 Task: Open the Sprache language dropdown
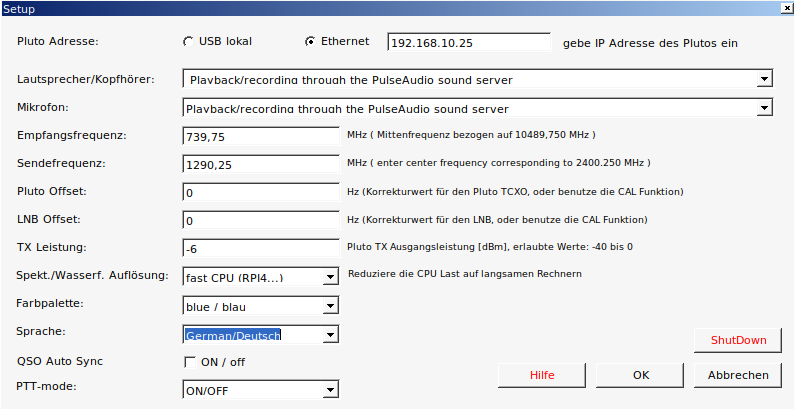[x=331, y=335]
